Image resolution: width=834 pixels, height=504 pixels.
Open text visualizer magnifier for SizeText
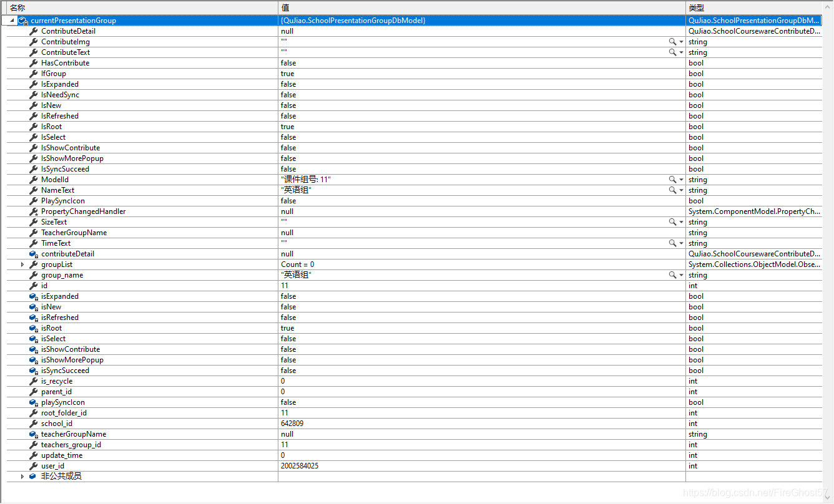point(672,222)
